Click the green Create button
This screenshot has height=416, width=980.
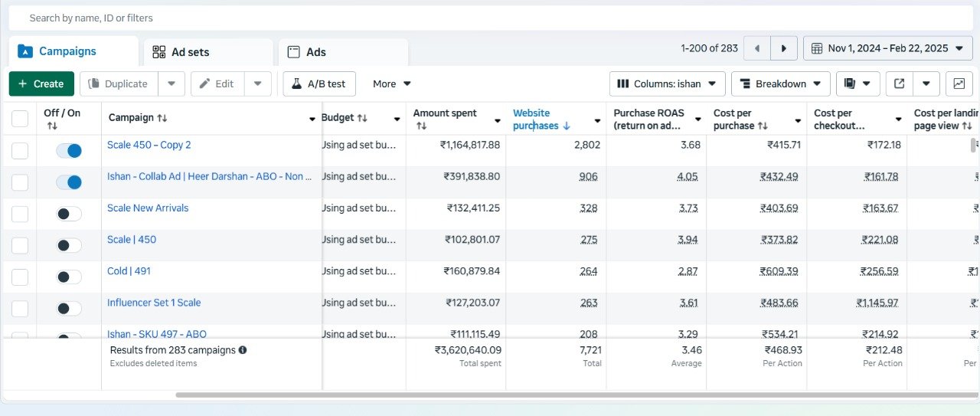tap(41, 84)
